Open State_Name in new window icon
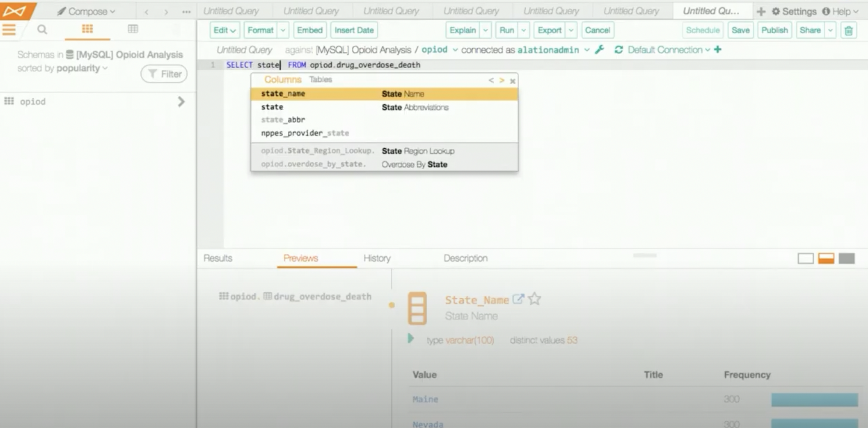The height and width of the screenshot is (428, 868). (x=518, y=299)
